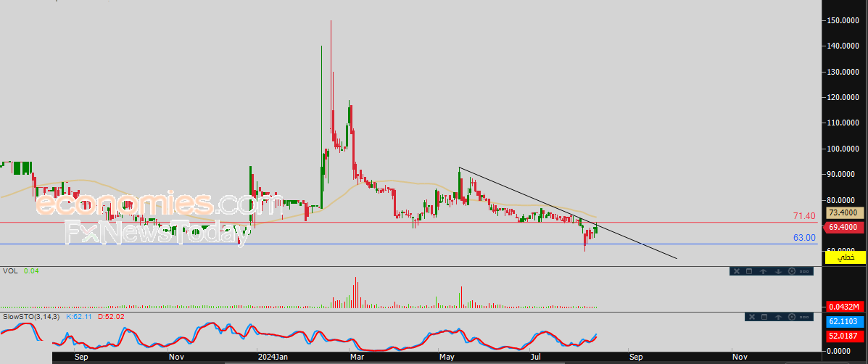Close the VOL indicator panel
Viewport: 868px width, 364px height.
(x=736, y=271)
